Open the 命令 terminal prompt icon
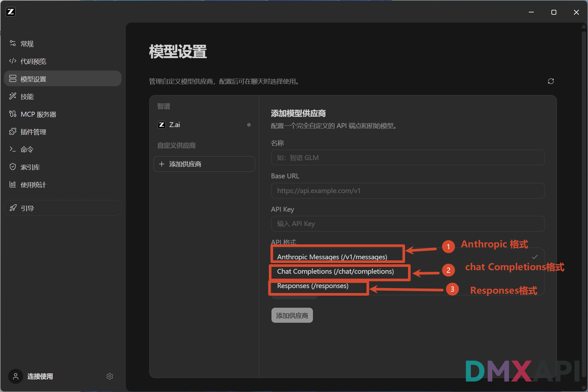588x392 pixels. coord(13,149)
